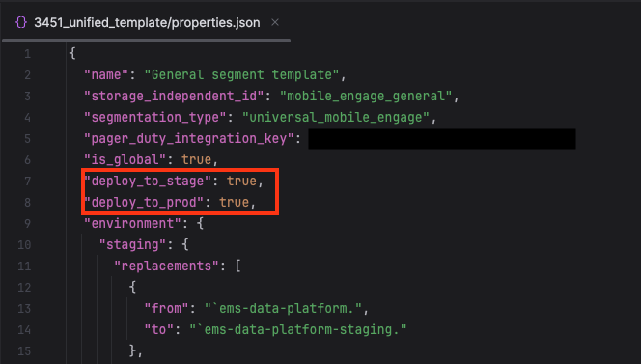Click the JSON file type icon in tab

(x=21, y=22)
